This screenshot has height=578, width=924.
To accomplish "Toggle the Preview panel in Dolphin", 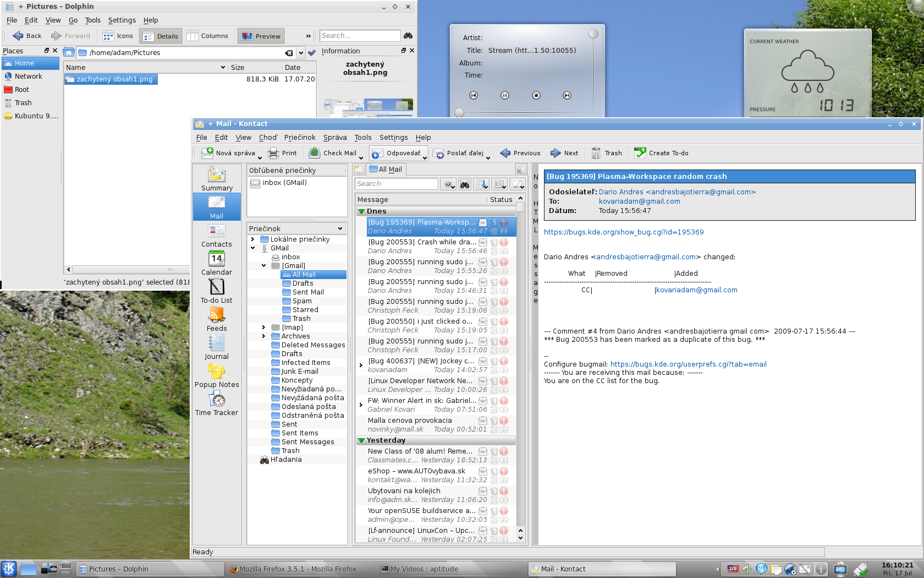I will (x=261, y=36).
